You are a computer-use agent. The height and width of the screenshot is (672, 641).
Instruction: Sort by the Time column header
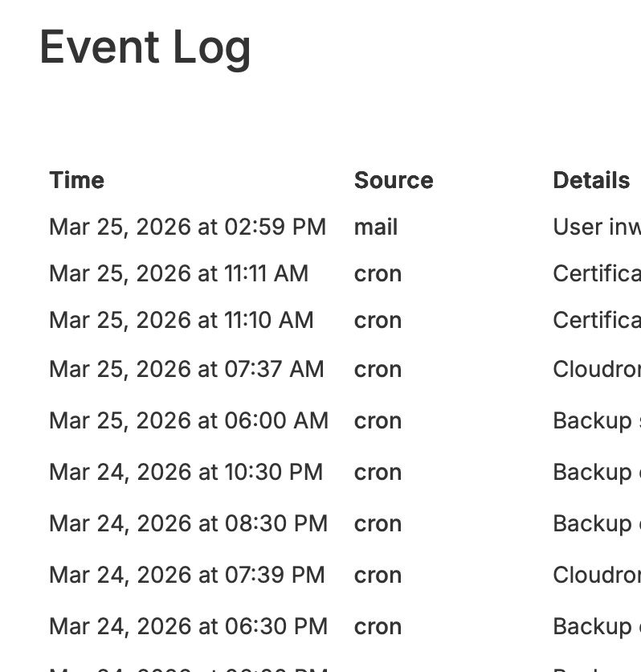point(76,180)
